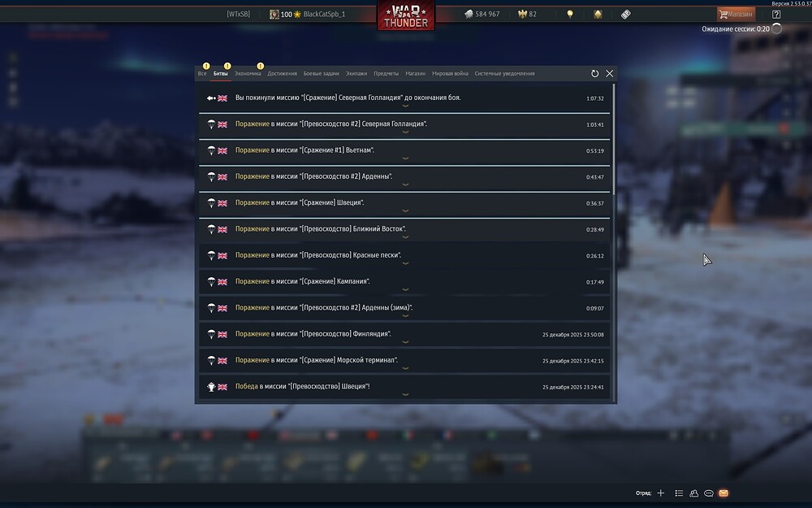Expand the Финляндия defeat entry chevron
The image size is (812, 508).
405,342
